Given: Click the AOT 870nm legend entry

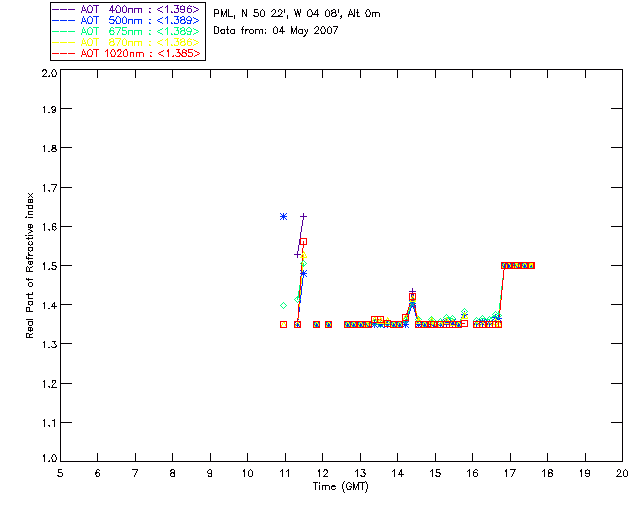Looking at the screenshot, I should [126, 42].
